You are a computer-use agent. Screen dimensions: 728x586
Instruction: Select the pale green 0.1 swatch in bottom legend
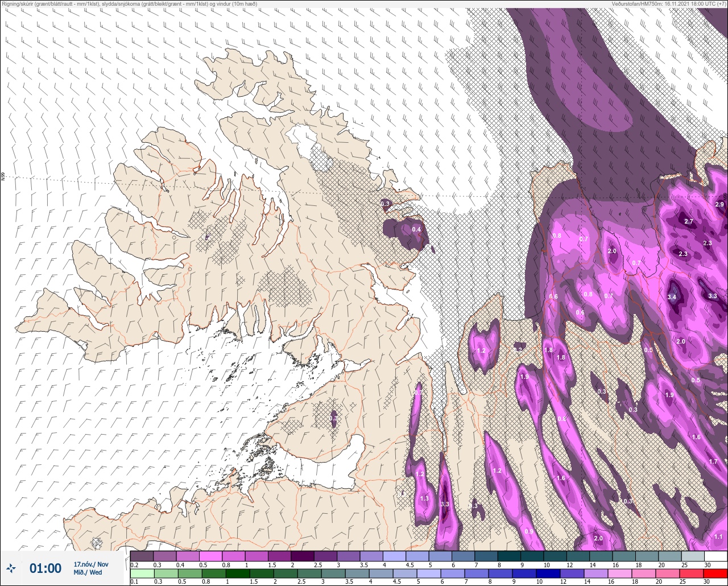(x=142, y=573)
